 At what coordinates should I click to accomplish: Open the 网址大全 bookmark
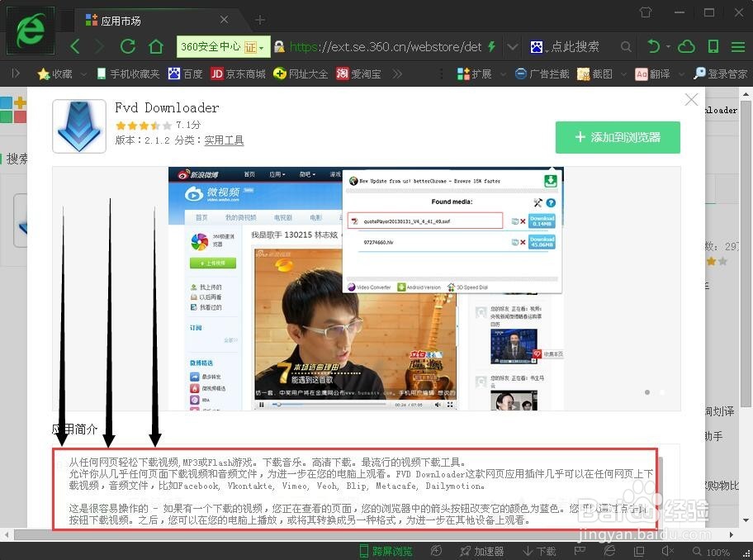pos(301,74)
